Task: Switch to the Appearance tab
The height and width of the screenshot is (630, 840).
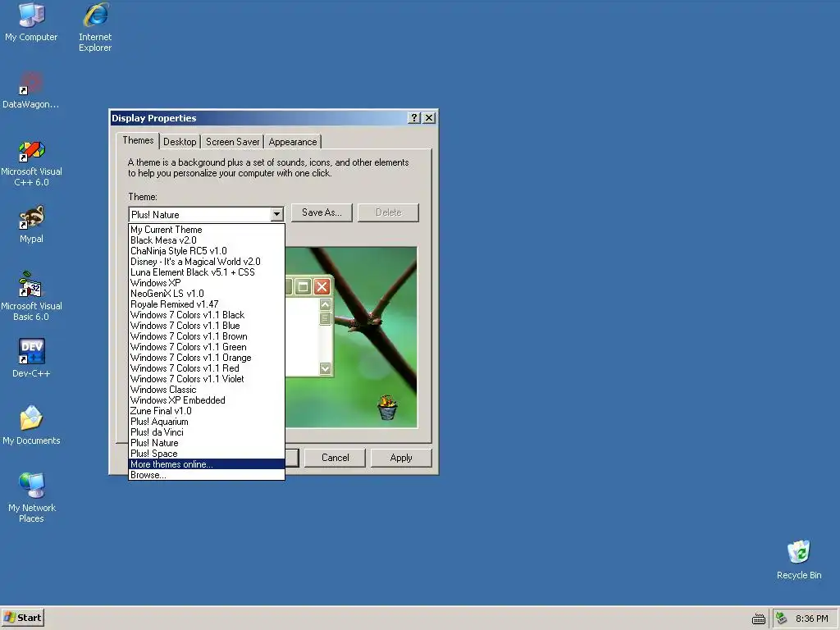Action: (293, 142)
